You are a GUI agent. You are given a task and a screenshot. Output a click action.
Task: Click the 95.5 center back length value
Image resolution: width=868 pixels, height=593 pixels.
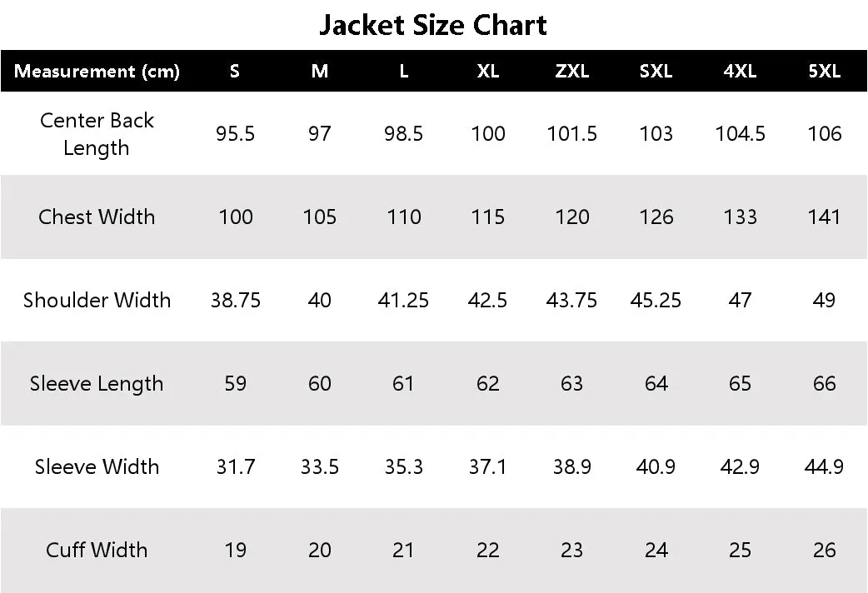(x=235, y=133)
